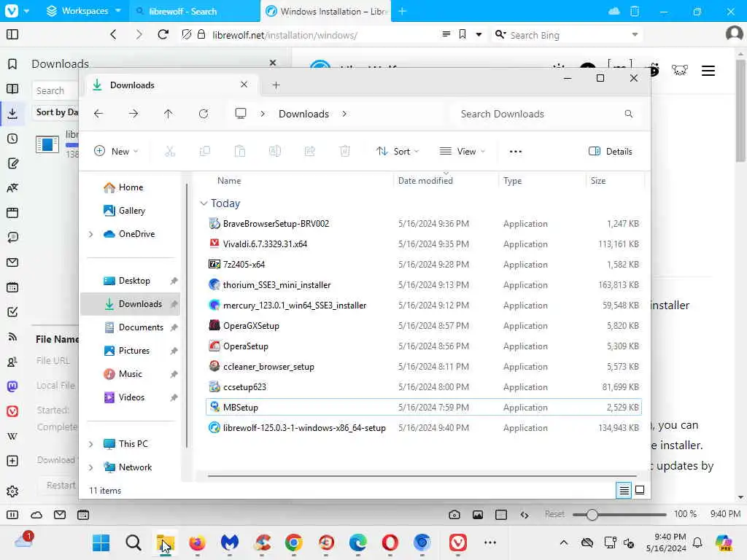
Task: Toggle the Vivaldi panel sidebar button
Action: pos(12,34)
